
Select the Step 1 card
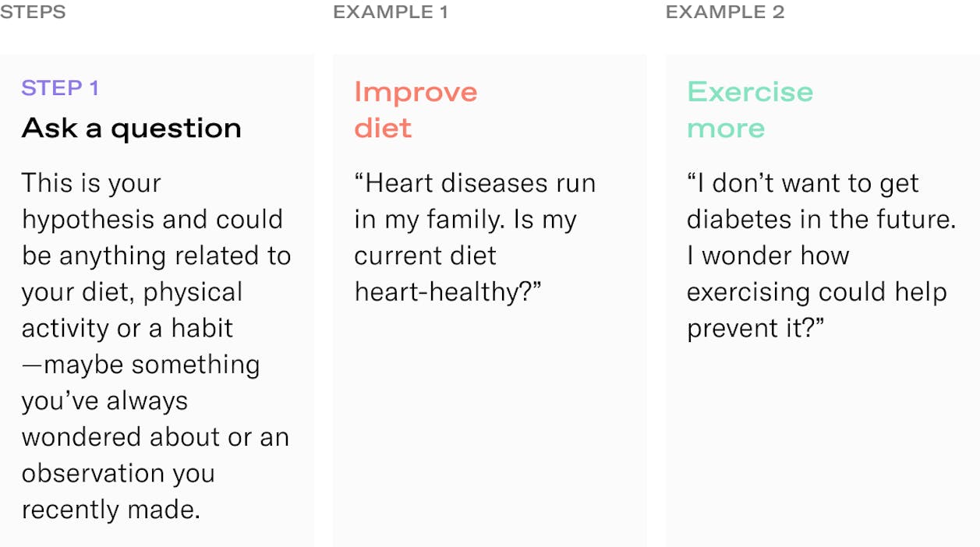click(x=157, y=300)
